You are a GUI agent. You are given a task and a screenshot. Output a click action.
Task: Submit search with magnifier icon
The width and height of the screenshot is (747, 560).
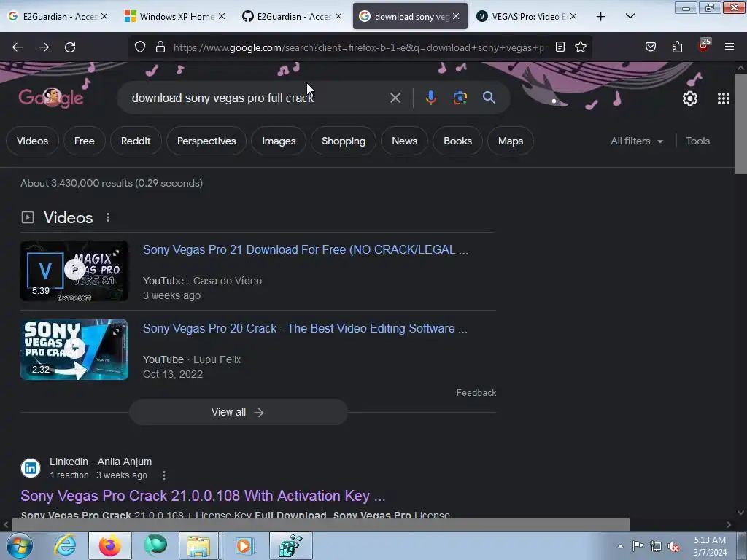coord(489,98)
